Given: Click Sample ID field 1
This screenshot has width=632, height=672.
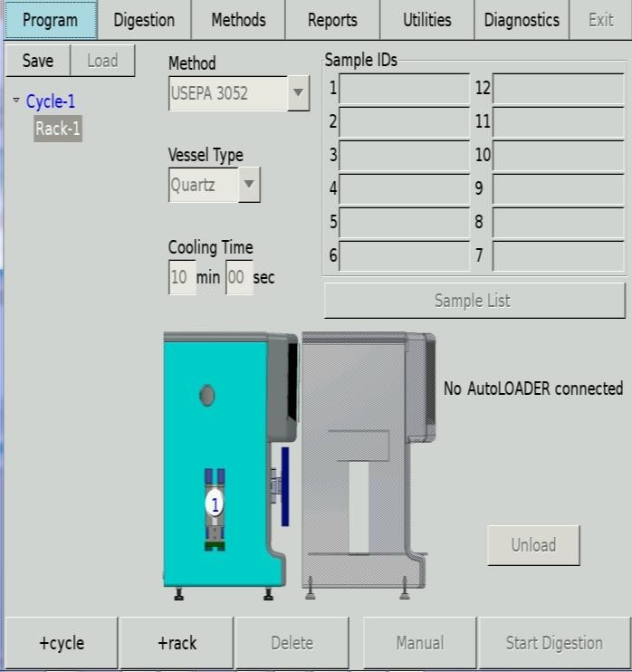Looking at the screenshot, I should click(x=404, y=89).
